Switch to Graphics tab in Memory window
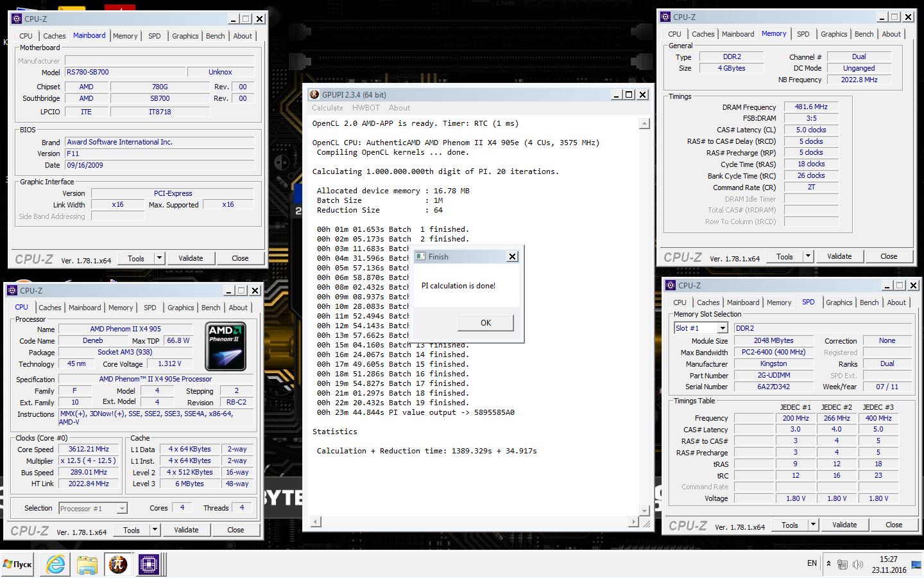This screenshot has width=924, height=578. pos(834,34)
